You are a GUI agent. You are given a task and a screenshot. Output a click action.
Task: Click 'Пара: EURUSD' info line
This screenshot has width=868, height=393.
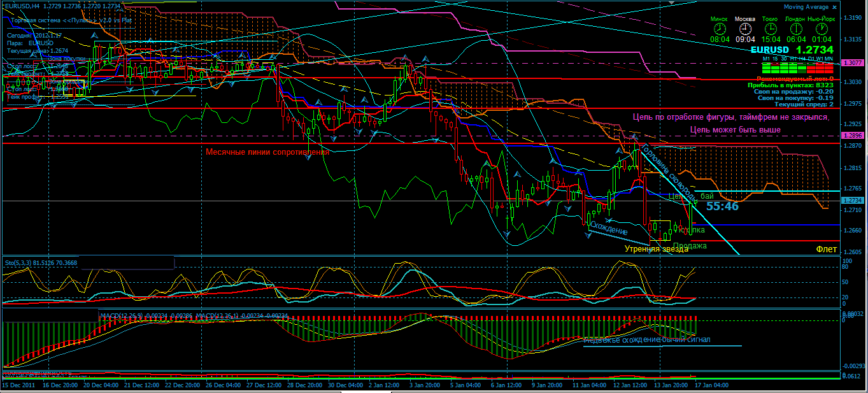(x=31, y=43)
